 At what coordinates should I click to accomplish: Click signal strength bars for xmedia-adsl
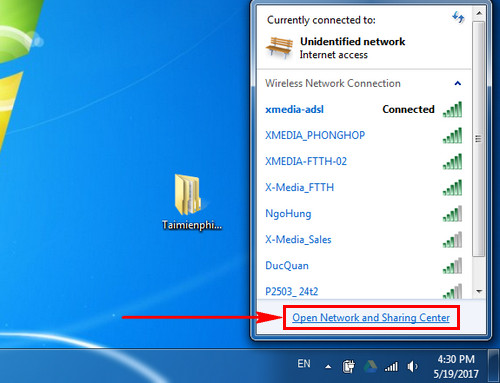click(452, 109)
